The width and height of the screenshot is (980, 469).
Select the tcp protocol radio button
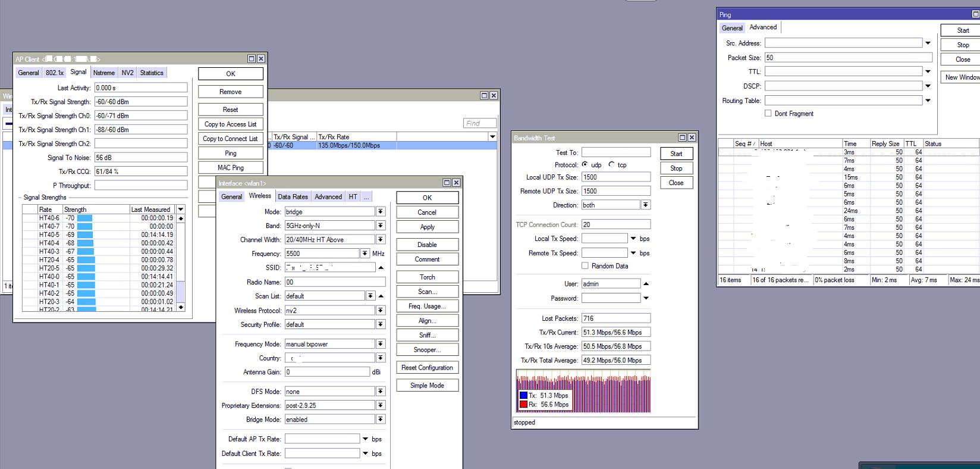pyautogui.click(x=611, y=165)
